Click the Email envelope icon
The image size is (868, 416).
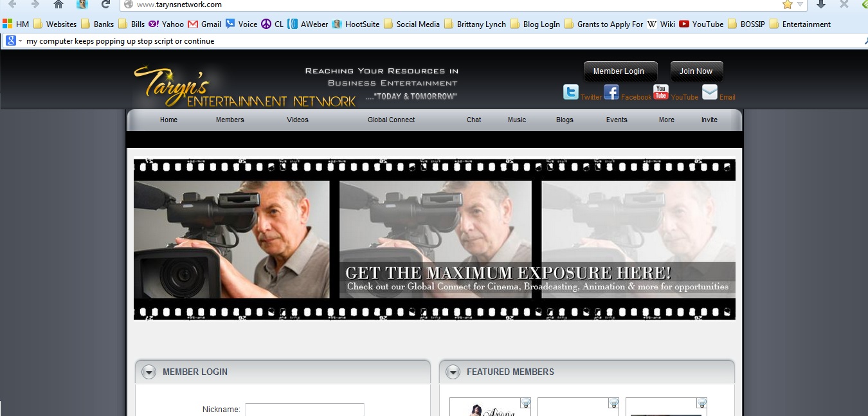click(709, 93)
